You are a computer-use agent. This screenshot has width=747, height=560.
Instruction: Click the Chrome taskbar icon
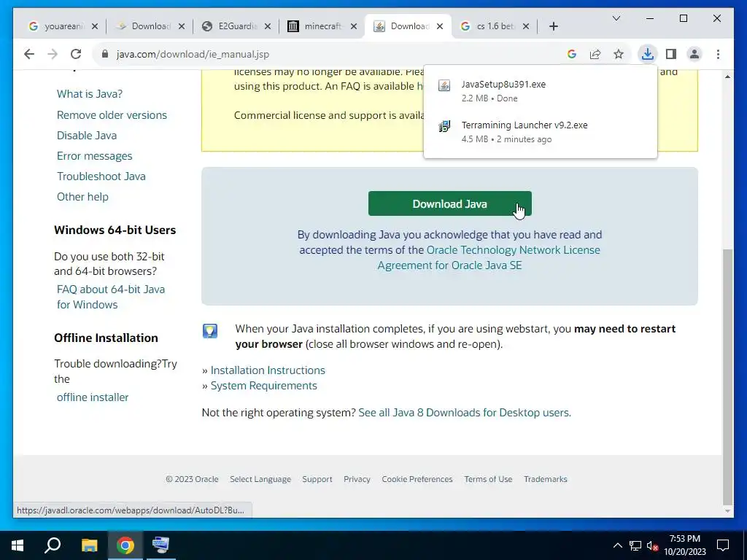click(125, 545)
